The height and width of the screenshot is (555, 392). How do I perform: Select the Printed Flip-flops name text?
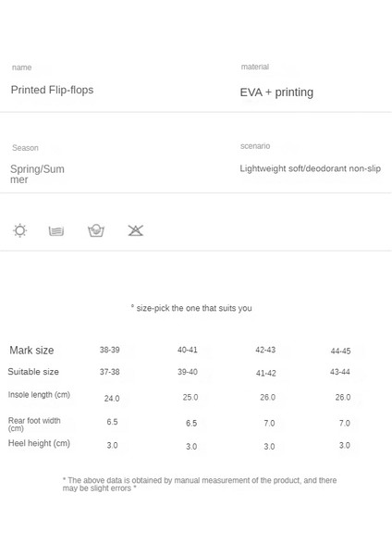[x=52, y=90]
